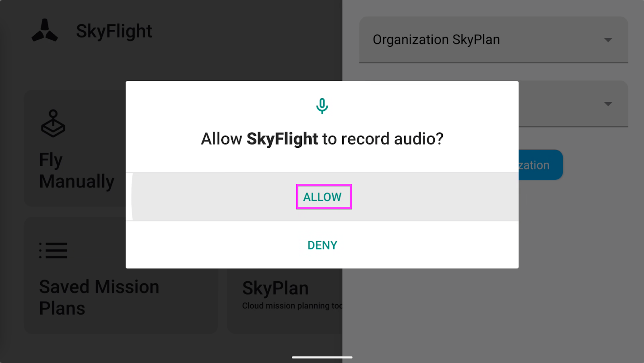Open the Saved Mission Plans label

pyautogui.click(x=99, y=297)
